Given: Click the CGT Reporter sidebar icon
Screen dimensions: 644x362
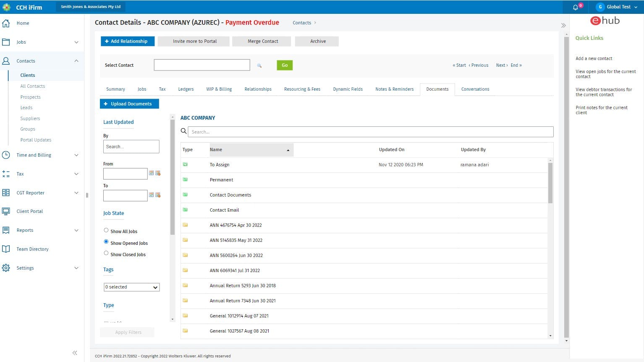Looking at the screenshot, I should pyautogui.click(x=6, y=192).
